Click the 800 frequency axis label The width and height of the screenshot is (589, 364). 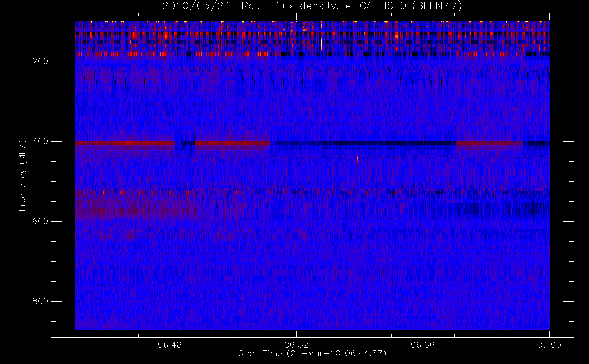tap(40, 301)
